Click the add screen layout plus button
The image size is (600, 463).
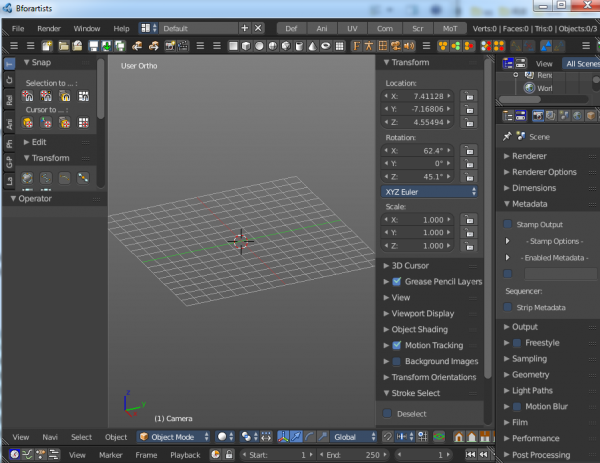pyautogui.click(x=244, y=29)
